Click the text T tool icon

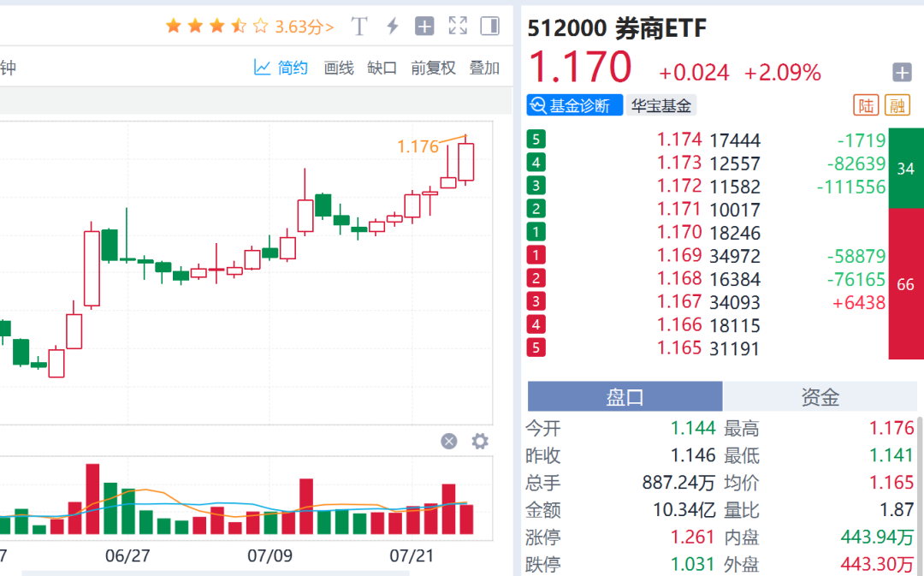[x=359, y=27]
